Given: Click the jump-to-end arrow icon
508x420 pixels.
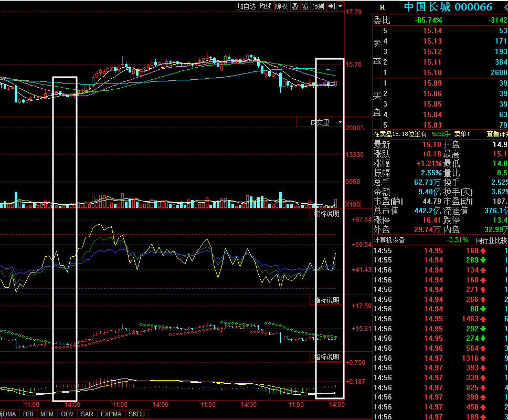Looking at the screenshot, I should [332, 6].
